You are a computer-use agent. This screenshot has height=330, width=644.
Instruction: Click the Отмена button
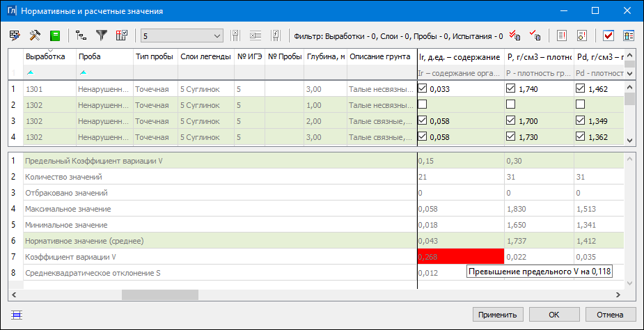point(611,315)
